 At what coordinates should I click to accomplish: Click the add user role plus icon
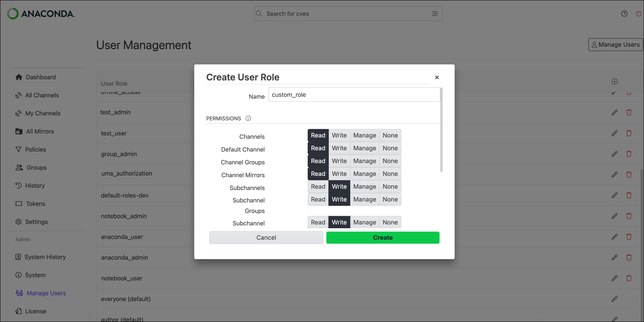click(614, 82)
